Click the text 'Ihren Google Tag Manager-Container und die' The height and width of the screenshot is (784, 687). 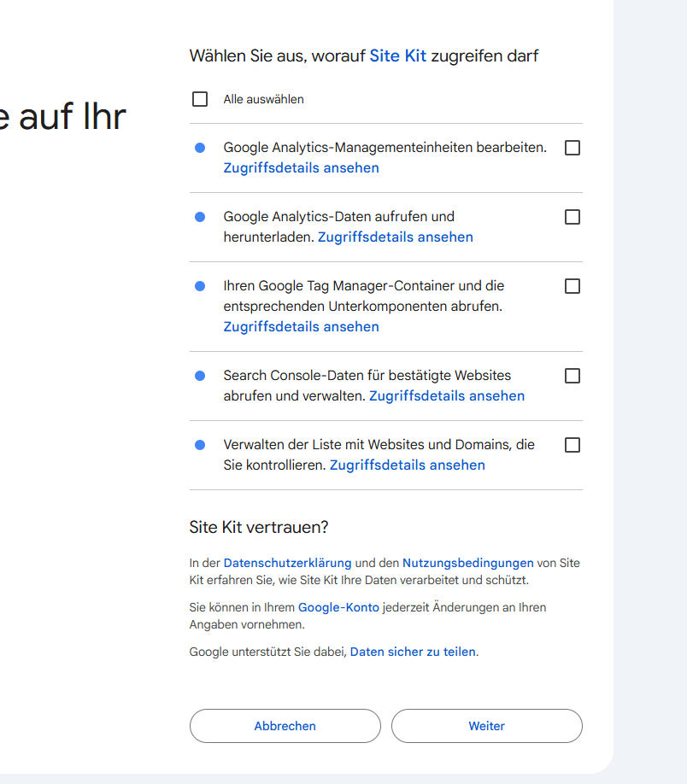[364, 285]
